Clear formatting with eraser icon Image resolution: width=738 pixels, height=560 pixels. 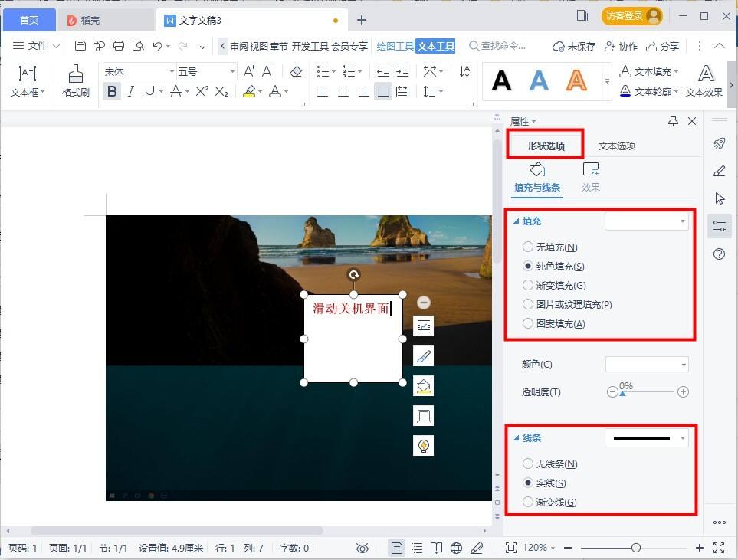coord(296,71)
